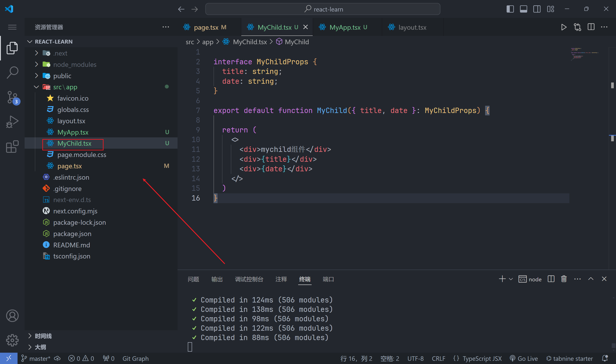Open the Search view in activity bar
This screenshot has height=364, width=616.
[12, 72]
